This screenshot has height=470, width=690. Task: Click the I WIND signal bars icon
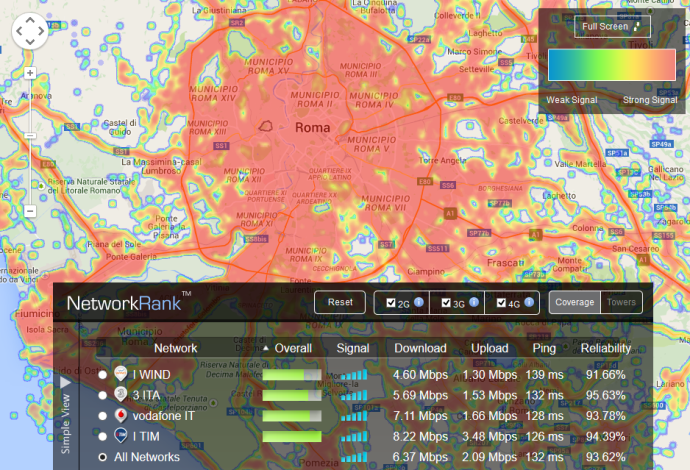[x=354, y=375]
